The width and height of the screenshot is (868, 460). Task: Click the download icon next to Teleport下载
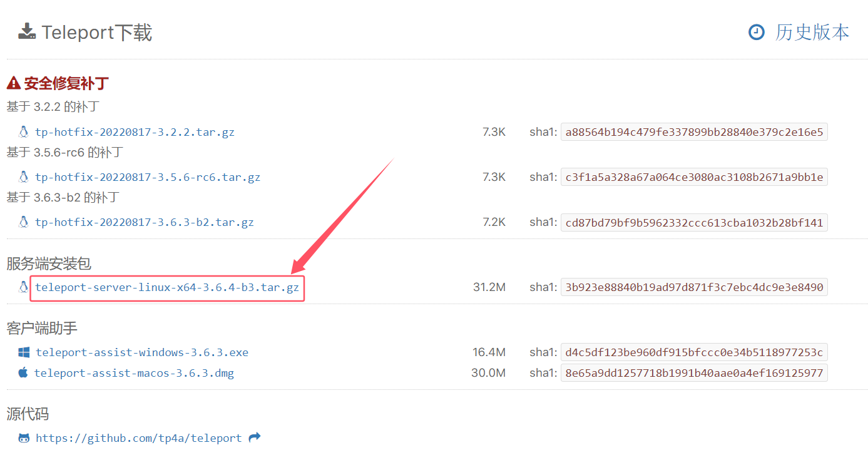click(27, 31)
